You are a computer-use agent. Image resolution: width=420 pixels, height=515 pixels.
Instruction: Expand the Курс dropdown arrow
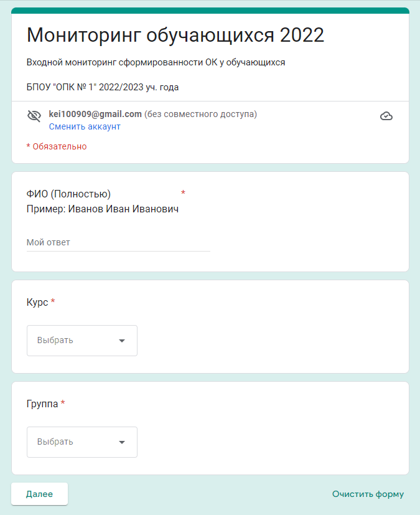pos(122,341)
